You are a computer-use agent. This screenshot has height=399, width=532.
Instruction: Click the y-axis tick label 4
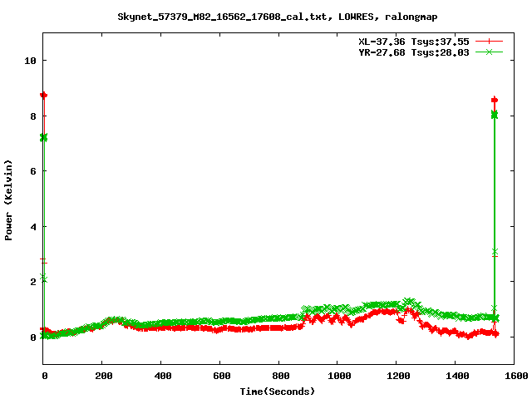(x=33, y=227)
